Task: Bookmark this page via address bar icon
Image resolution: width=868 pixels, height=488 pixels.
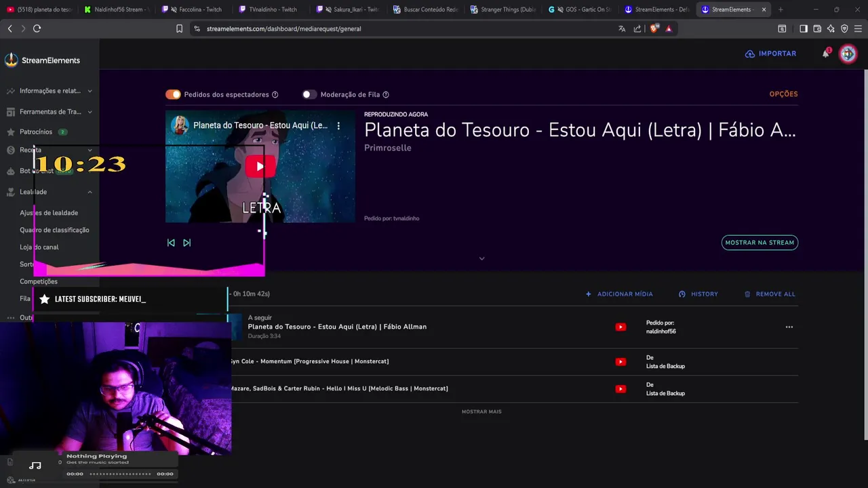Action: (x=179, y=28)
